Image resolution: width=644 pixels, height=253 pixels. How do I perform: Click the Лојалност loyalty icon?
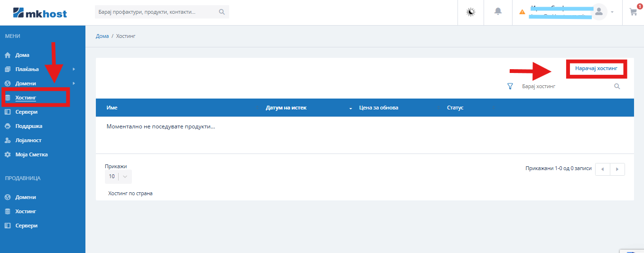[x=8, y=140]
